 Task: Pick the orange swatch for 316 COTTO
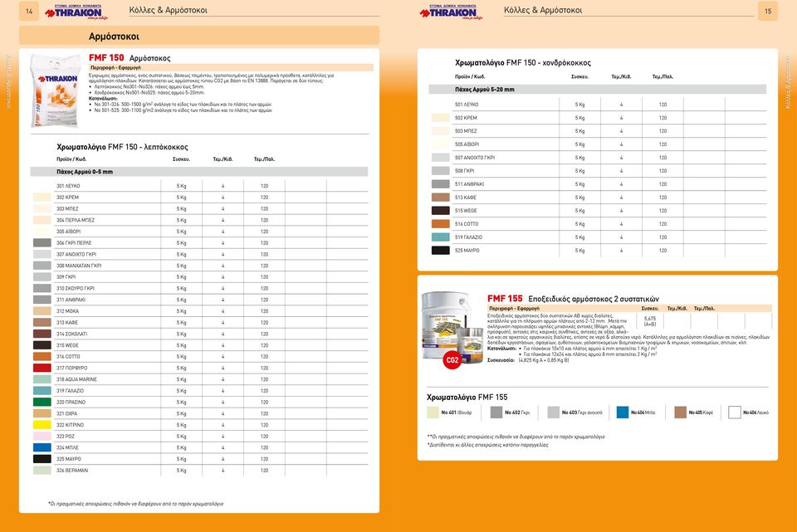[x=42, y=357]
